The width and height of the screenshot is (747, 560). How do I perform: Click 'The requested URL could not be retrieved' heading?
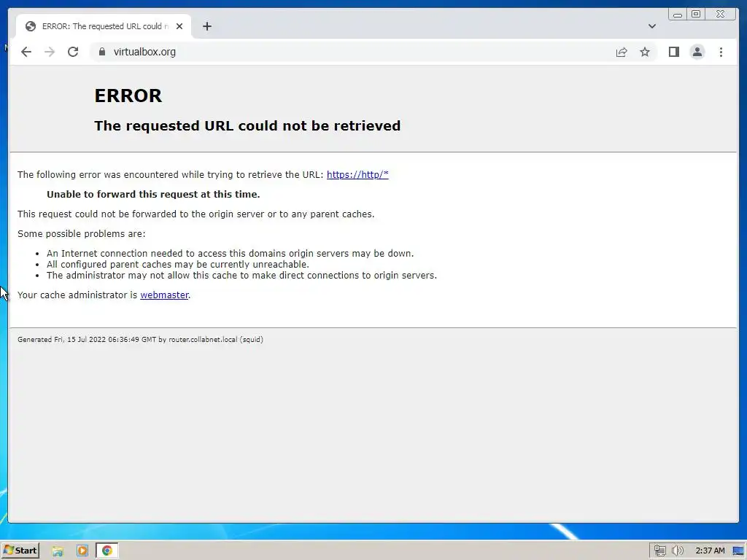click(247, 125)
